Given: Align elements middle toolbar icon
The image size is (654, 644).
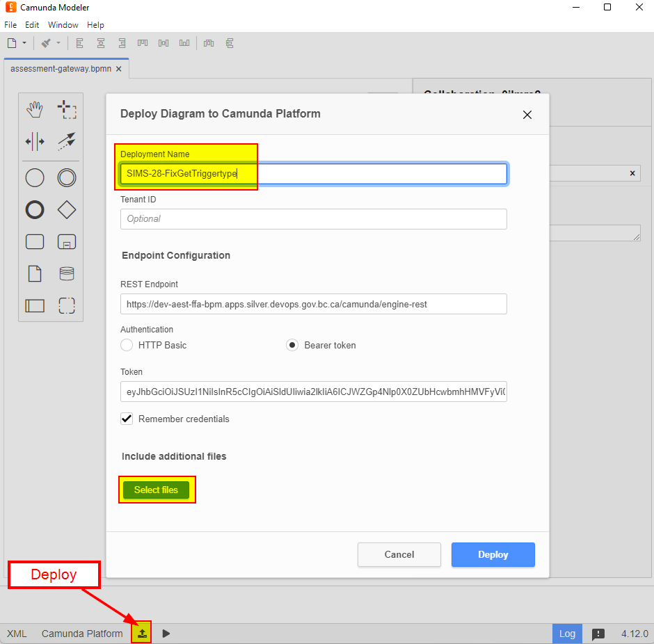Looking at the screenshot, I should (163, 43).
